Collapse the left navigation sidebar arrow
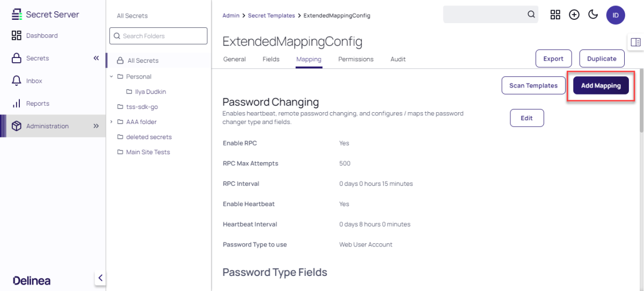This screenshot has width=644, height=291. (x=100, y=278)
